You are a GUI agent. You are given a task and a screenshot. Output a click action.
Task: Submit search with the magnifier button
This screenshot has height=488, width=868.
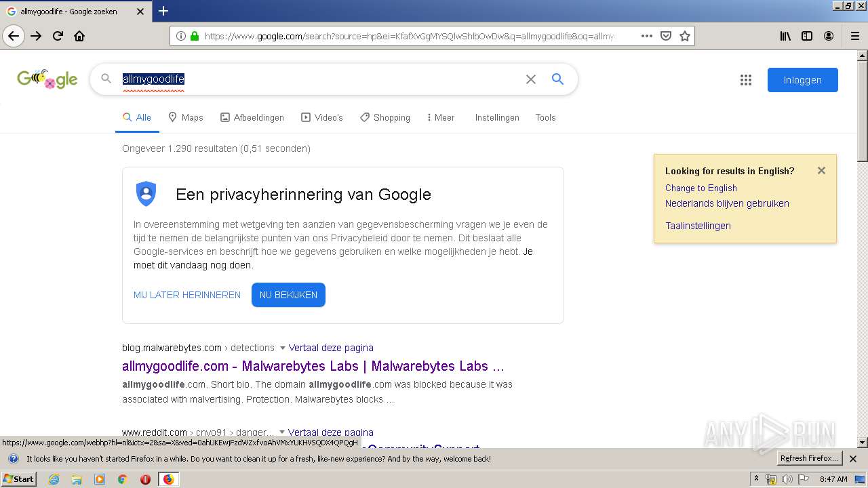pos(557,79)
